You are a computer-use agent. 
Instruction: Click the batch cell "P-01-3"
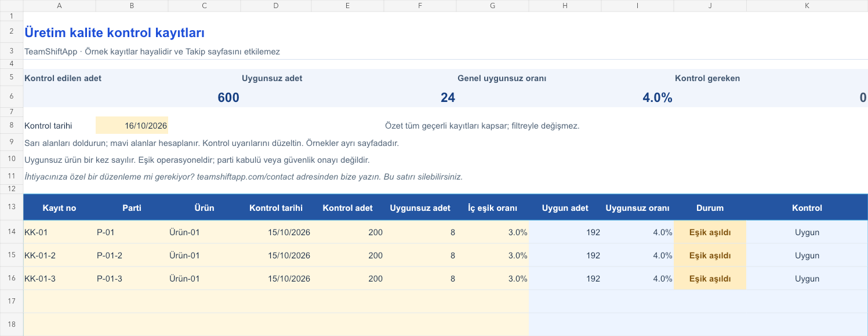[132, 279]
